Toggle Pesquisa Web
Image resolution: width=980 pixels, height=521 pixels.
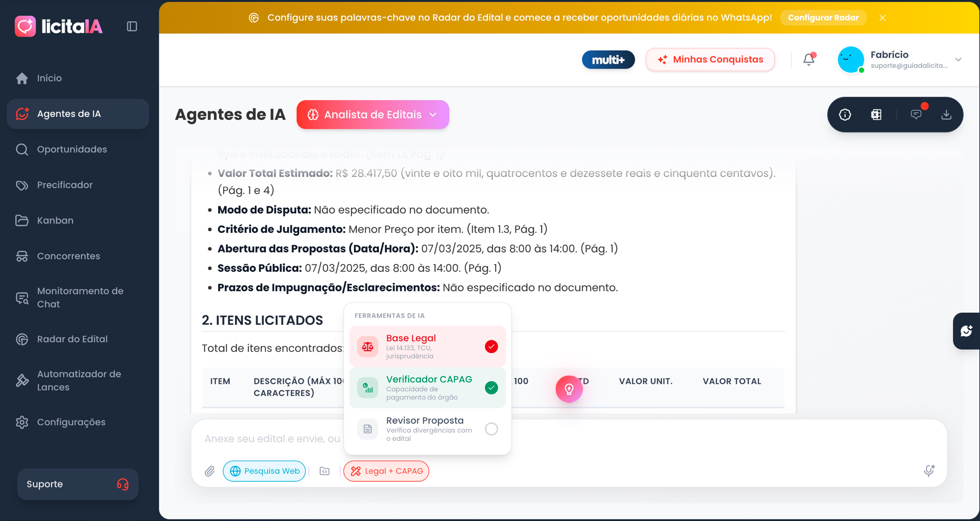pyautogui.click(x=264, y=471)
